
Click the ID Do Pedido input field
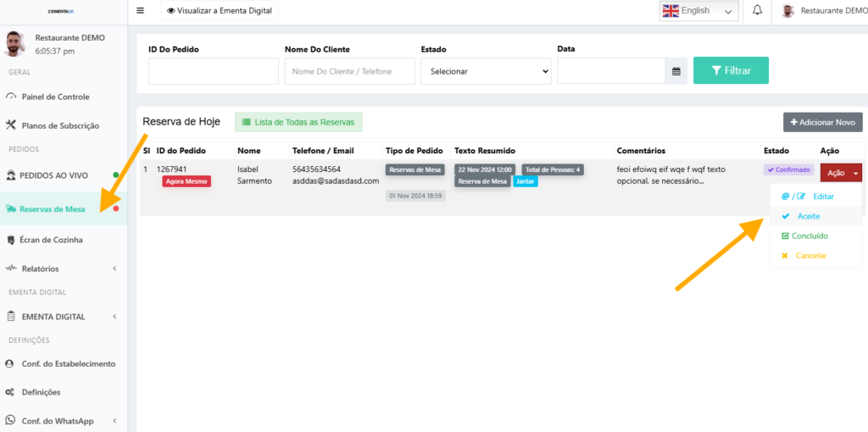pos(213,71)
